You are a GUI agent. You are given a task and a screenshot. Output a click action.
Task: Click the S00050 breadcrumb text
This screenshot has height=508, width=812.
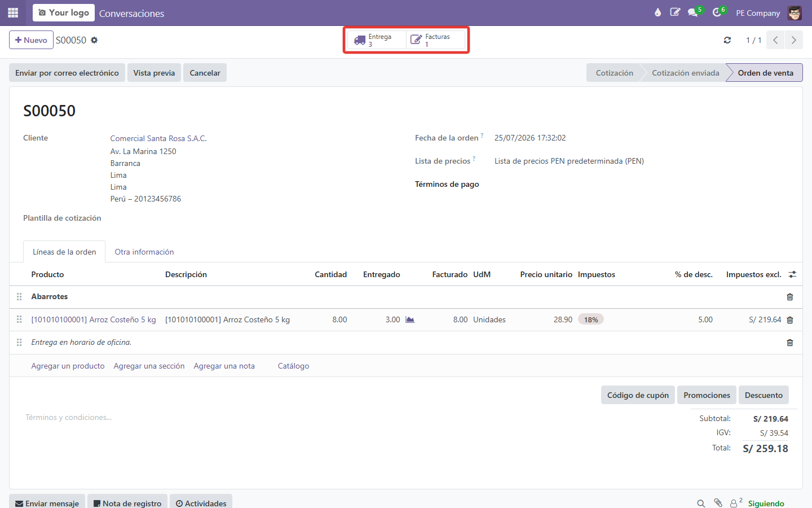[x=71, y=40]
